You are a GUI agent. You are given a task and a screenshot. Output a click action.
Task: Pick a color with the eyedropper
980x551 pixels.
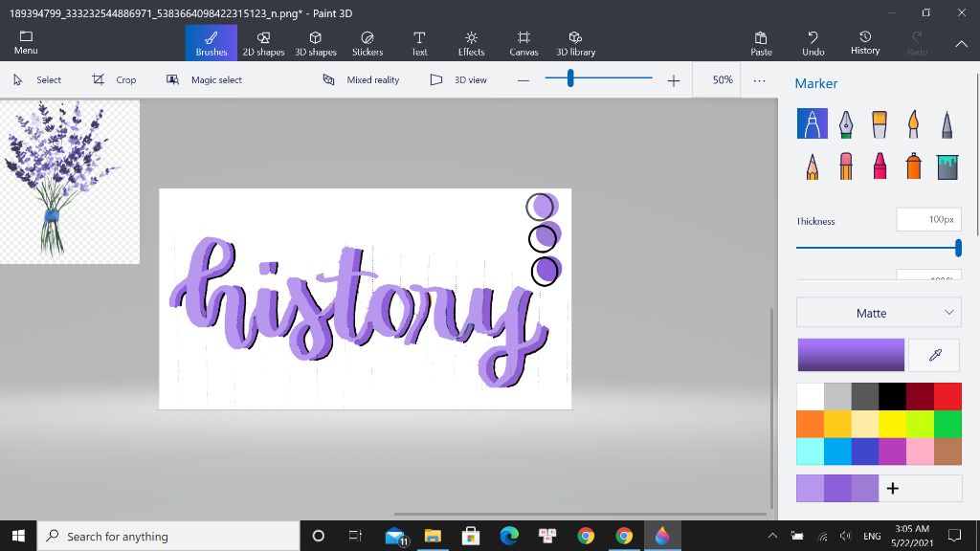tap(934, 355)
